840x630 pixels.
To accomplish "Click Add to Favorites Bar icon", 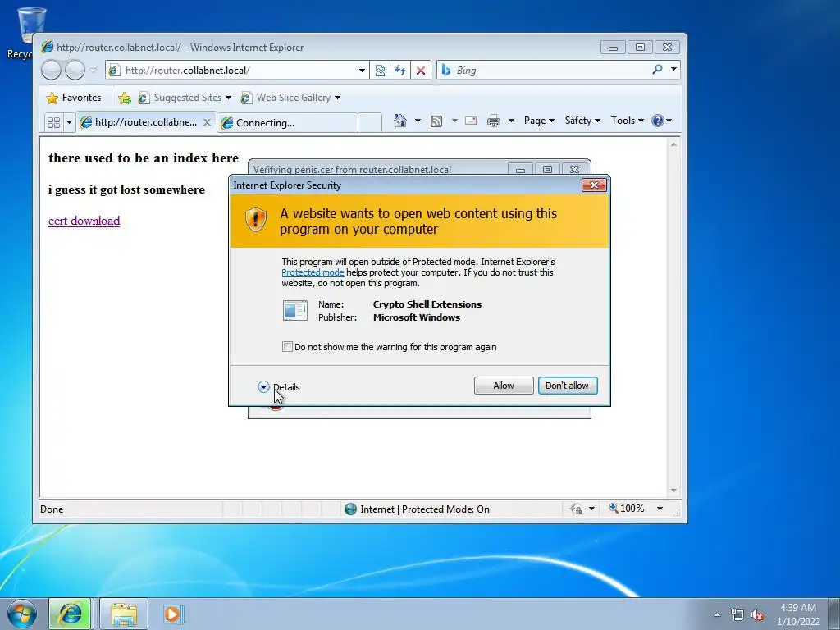I will (x=125, y=98).
